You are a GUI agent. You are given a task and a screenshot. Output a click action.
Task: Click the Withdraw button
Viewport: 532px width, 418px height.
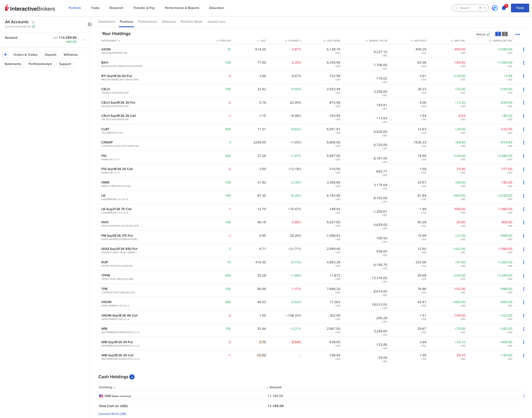tap(71, 55)
